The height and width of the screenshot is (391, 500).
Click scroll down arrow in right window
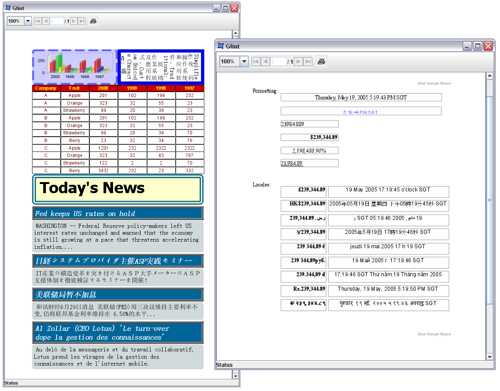(490, 356)
